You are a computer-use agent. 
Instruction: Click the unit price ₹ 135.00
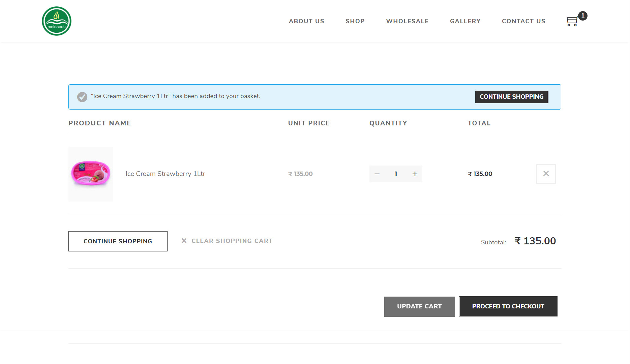[300, 174]
